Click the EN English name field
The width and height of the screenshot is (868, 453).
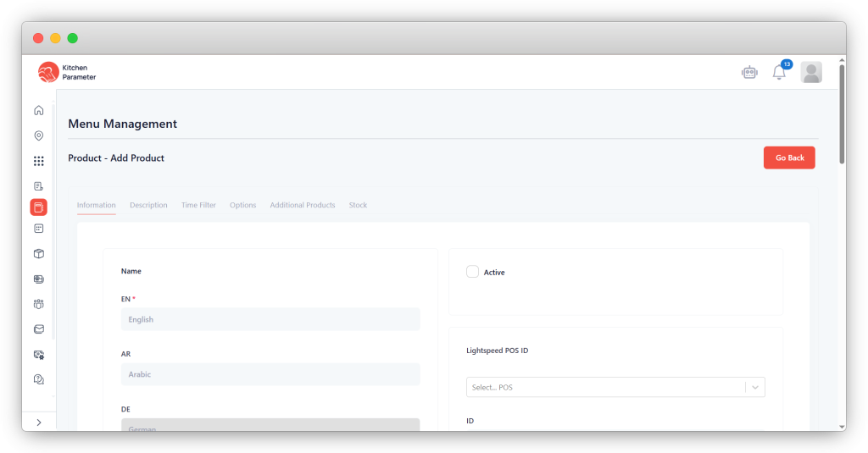[x=270, y=319]
